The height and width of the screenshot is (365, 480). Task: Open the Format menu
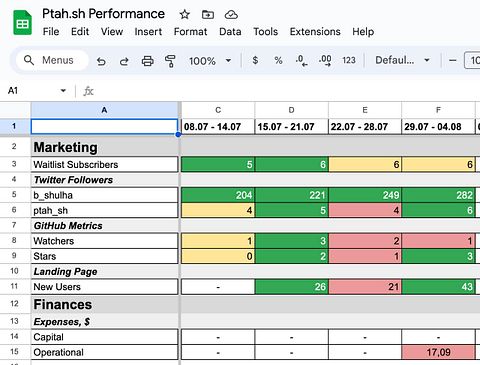click(x=190, y=32)
